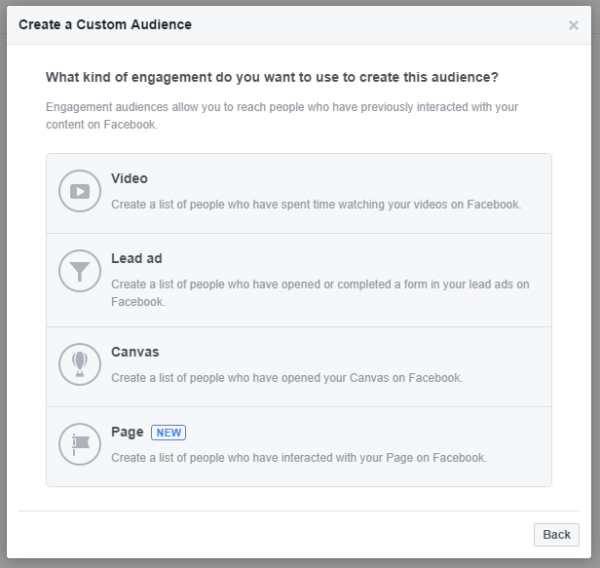Image resolution: width=600 pixels, height=568 pixels.
Task: Choose the Page option title
Action: 128,432
